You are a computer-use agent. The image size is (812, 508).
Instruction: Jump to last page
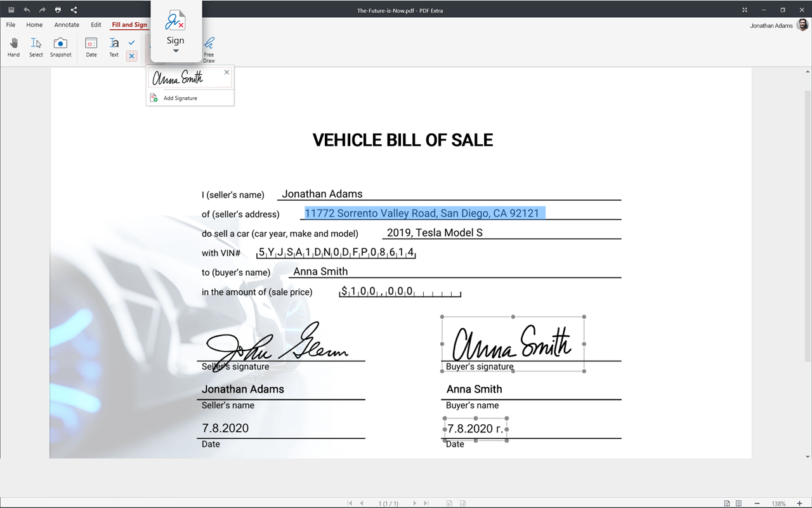coord(427,503)
